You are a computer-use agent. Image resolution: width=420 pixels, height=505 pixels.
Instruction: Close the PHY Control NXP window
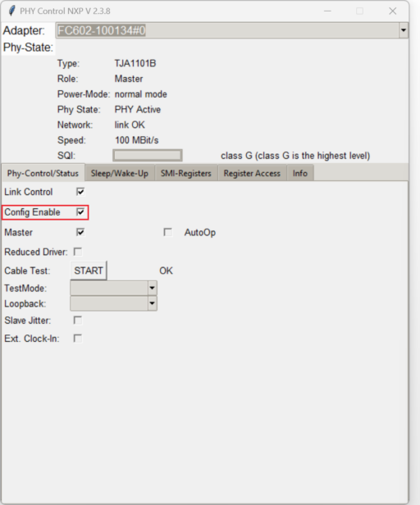coord(393,11)
